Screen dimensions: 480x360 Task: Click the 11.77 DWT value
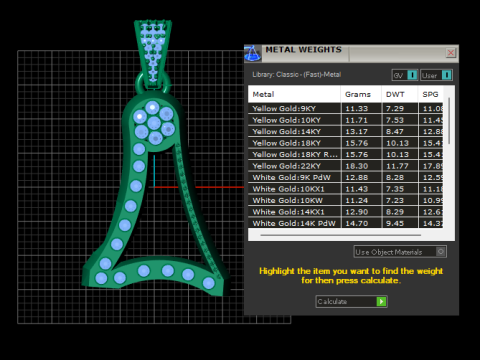[397, 166]
